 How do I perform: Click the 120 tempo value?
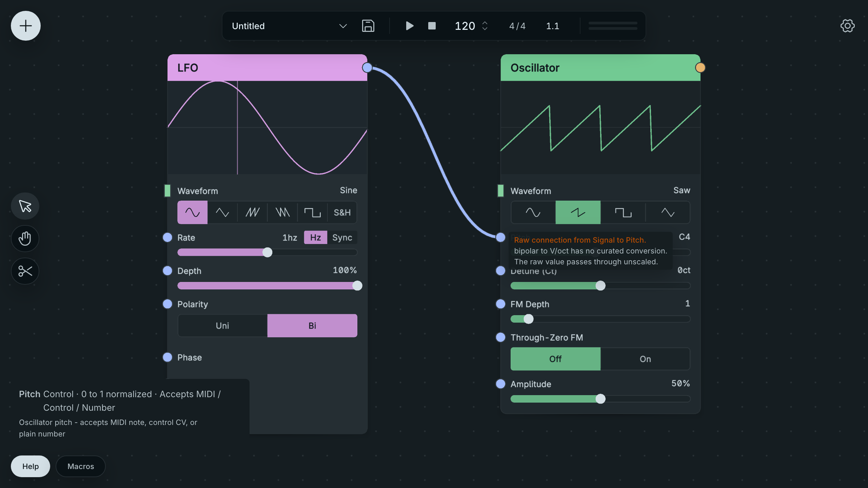465,26
